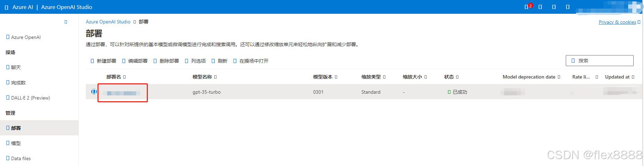Click the 已成功 status cell

coord(457,92)
